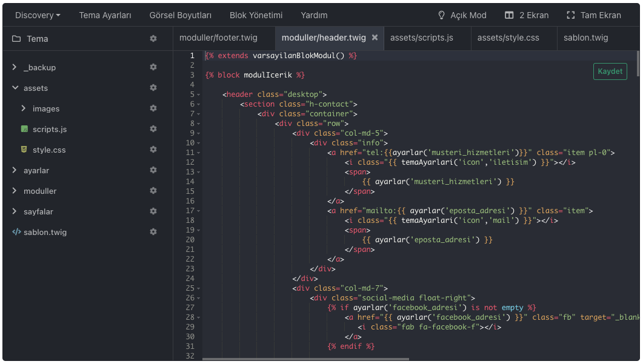This screenshot has width=643, height=364.
Task: Open sablon.twig from the file tree
Action: pos(45,232)
